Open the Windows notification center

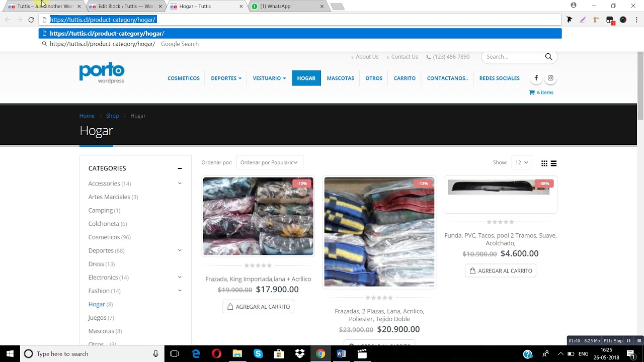pyautogui.click(x=631, y=354)
